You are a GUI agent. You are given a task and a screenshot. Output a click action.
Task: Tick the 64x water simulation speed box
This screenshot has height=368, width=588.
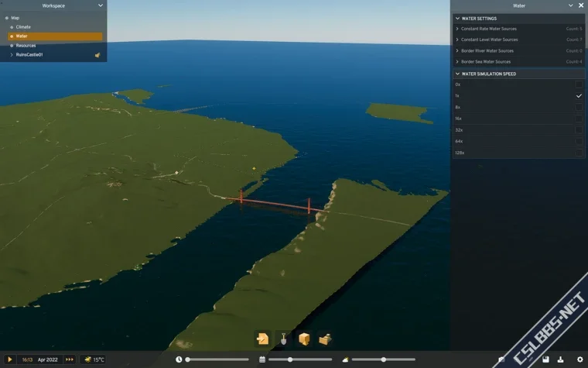578,141
